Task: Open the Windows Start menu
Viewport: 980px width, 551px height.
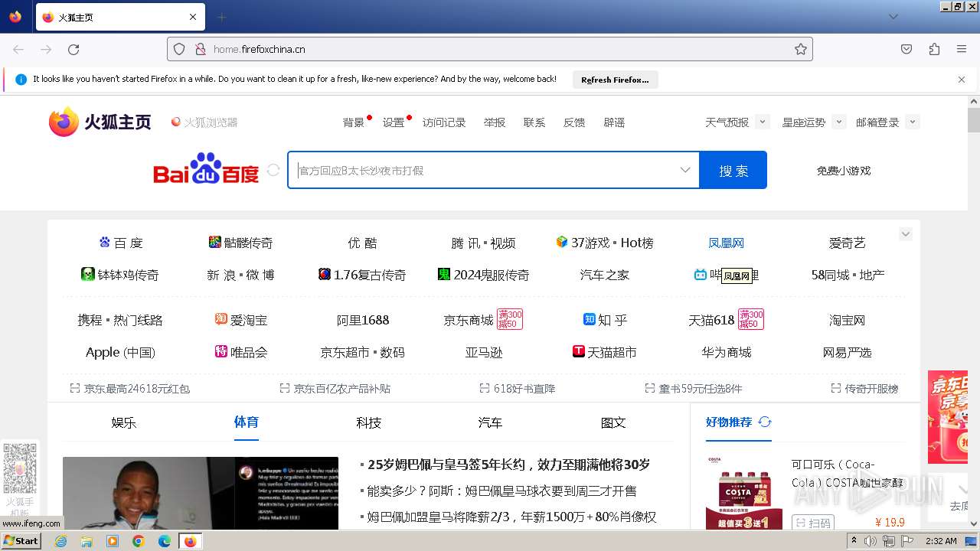Action: [x=21, y=540]
